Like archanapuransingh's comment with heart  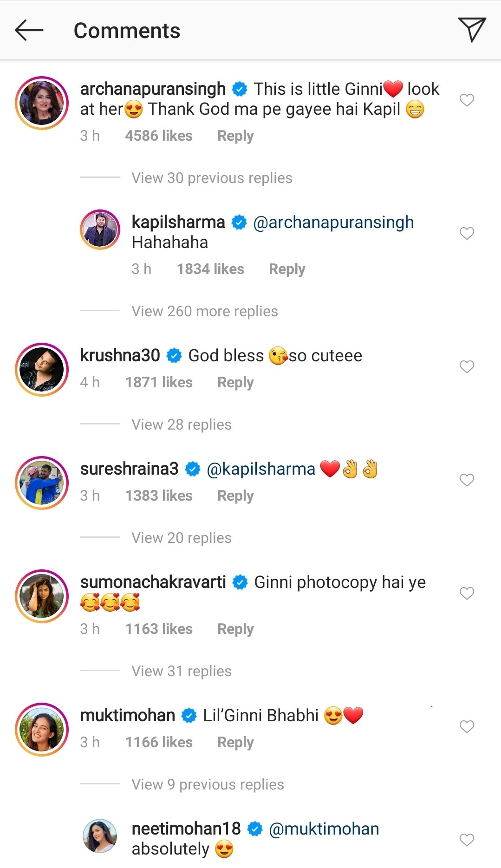click(467, 100)
